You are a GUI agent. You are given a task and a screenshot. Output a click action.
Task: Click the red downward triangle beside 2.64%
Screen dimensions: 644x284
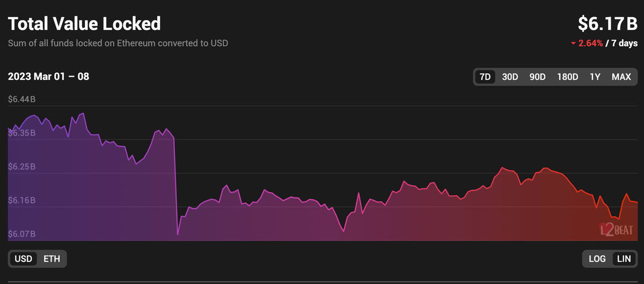(573, 43)
